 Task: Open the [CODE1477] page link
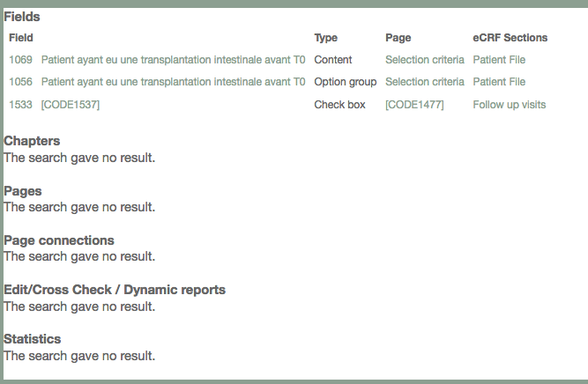(414, 105)
